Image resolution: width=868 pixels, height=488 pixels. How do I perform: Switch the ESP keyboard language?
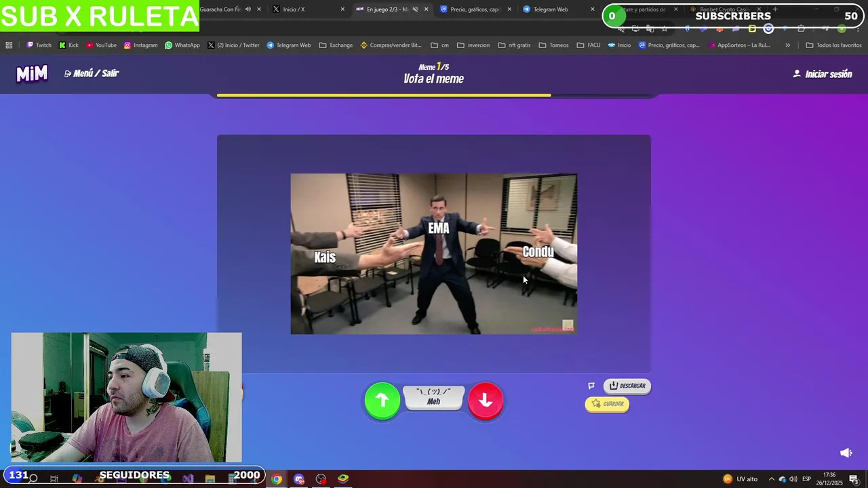click(807, 479)
